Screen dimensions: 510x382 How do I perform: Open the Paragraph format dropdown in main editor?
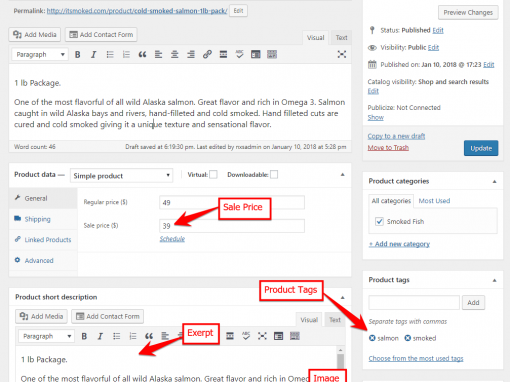40,54
